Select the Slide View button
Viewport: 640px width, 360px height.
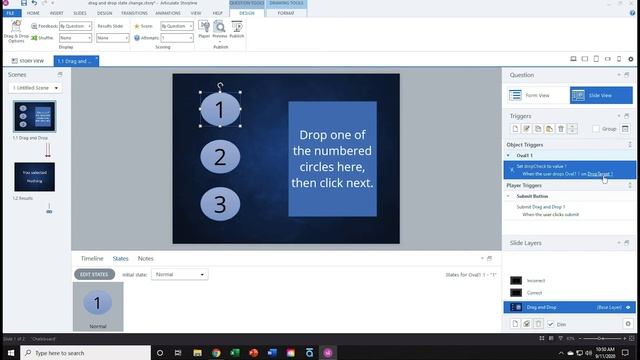601,95
